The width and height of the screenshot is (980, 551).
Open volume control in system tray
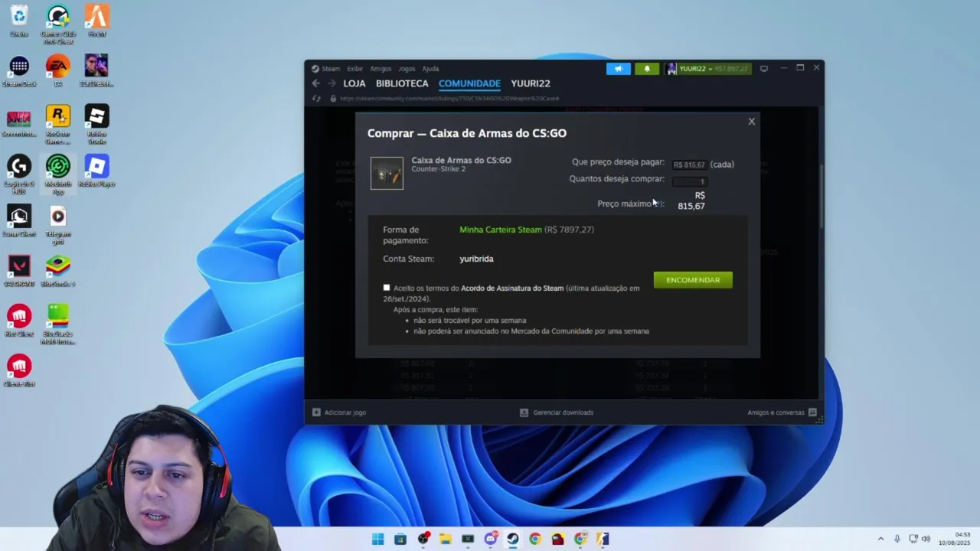[x=926, y=539]
